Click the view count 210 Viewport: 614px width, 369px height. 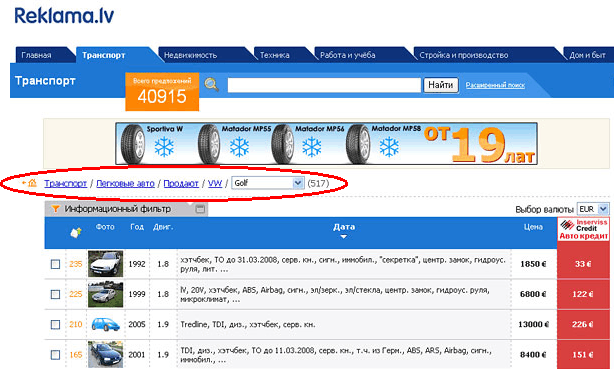[x=76, y=324]
